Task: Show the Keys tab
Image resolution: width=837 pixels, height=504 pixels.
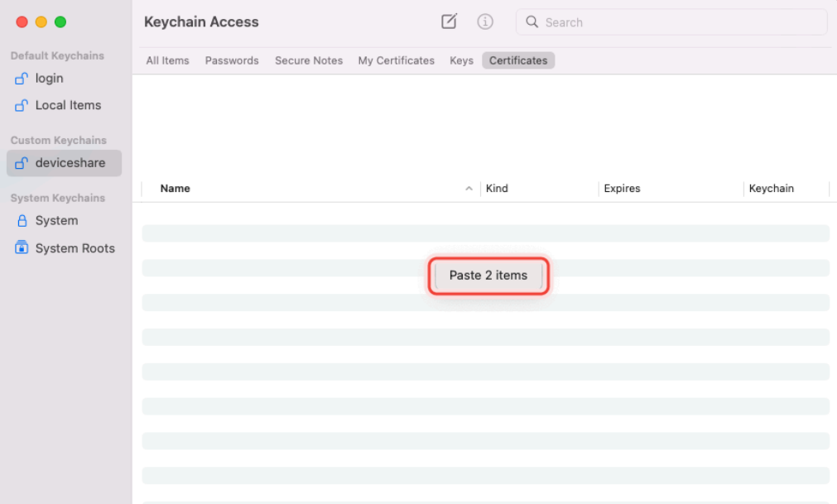Action: 461,60
